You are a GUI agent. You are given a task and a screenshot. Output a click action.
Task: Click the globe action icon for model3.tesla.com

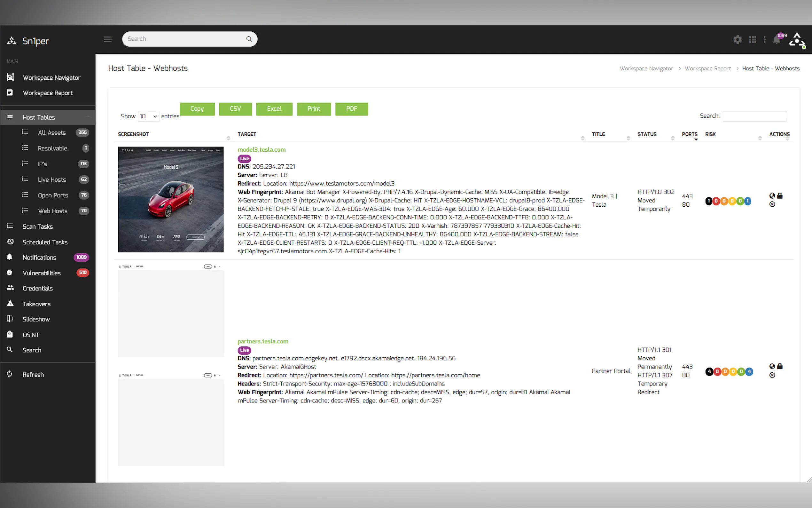(772, 195)
